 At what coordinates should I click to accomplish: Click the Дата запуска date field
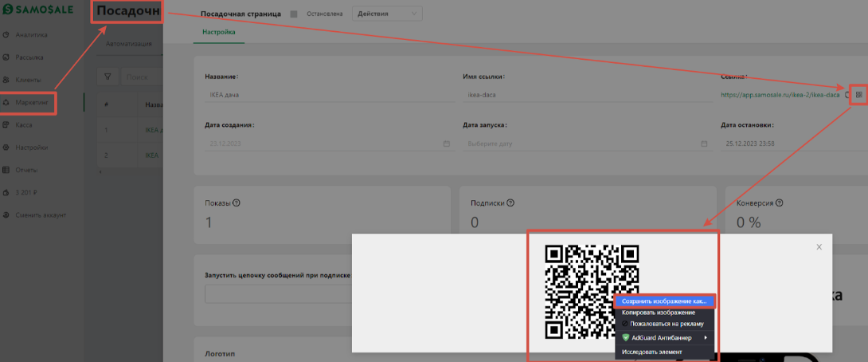[x=586, y=144]
